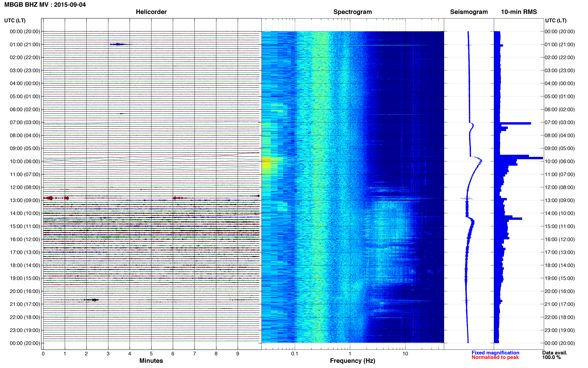588x368 pixels.
Task: Click the '9' minutes tick label
Action: [x=238, y=354]
